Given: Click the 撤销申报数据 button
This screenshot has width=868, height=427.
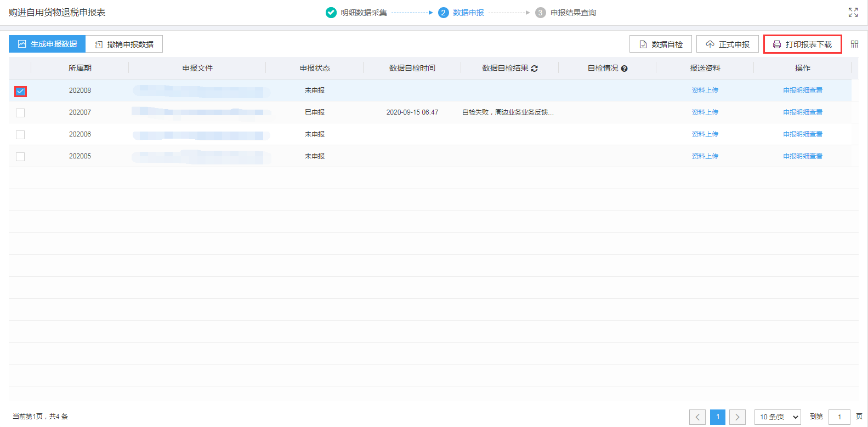Looking at the screenshot, I should [x=124, y=44].
